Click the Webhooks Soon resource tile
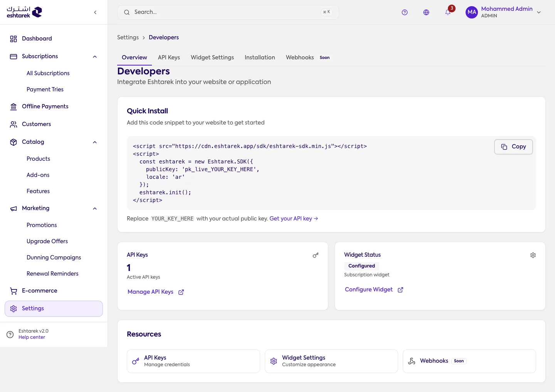 click(469, 361)
